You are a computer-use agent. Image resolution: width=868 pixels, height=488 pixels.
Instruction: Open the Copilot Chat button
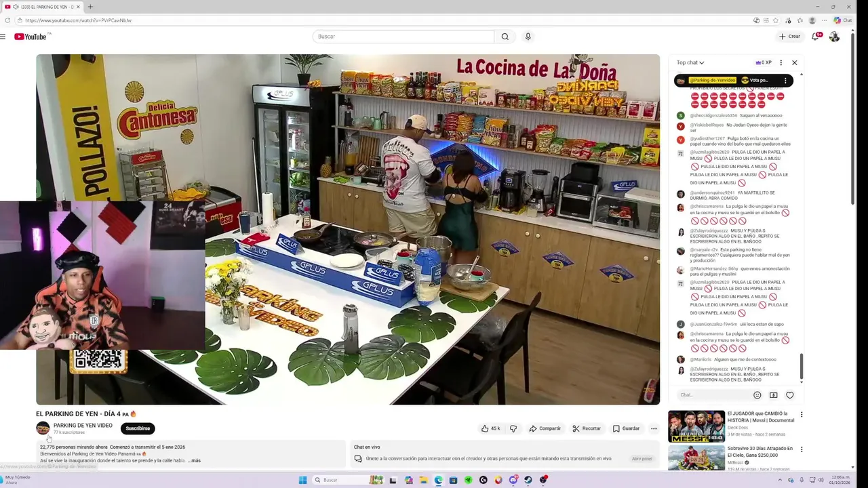(x=843, y=20)
